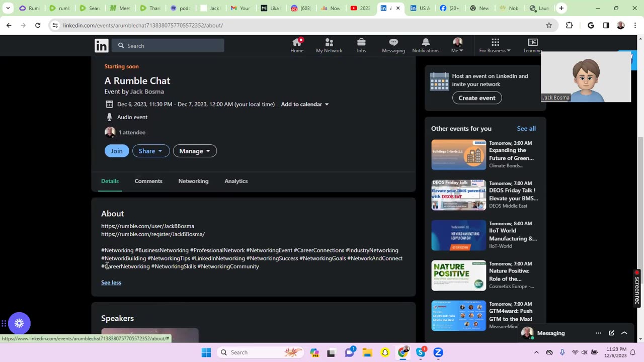Viewport: 644px width, 362px height.
Task: Show hidden system tray icons
Action: coord(536,352)
